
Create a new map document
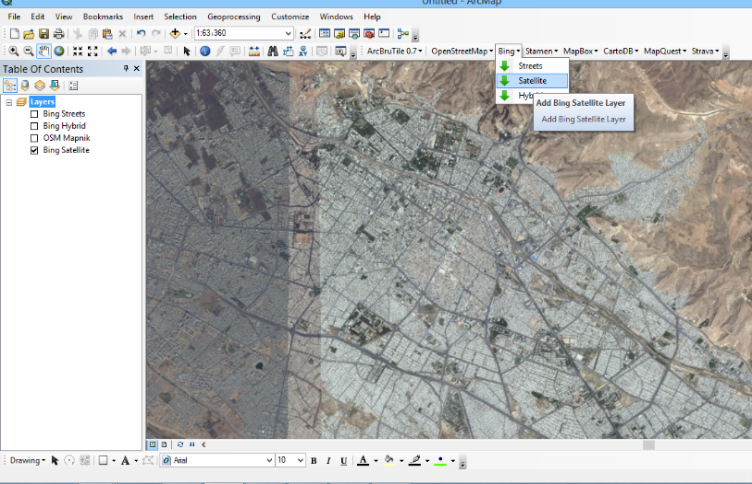point(14,34)
